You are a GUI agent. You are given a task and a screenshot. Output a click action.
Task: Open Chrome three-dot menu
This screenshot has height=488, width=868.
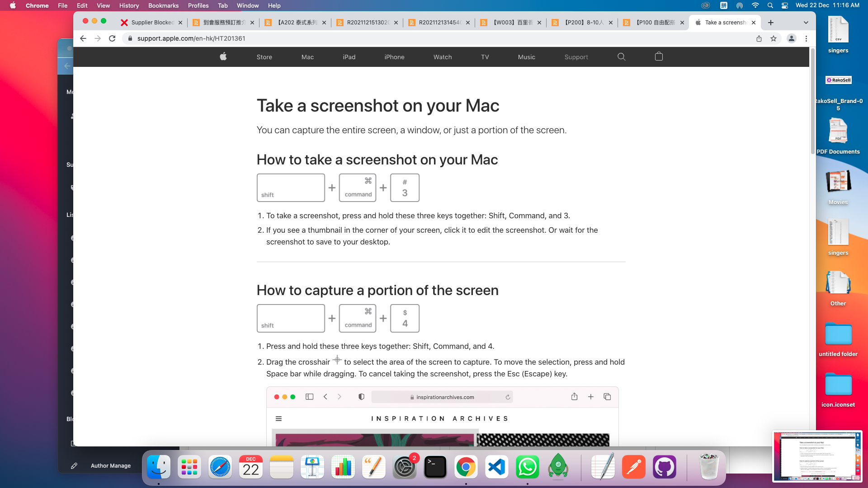(806, 38)
